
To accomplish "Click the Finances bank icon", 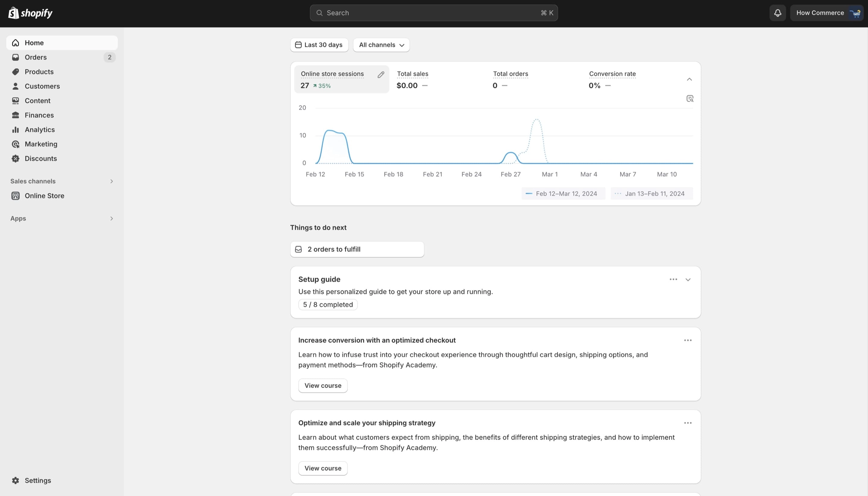I will (x=15, y=115).
